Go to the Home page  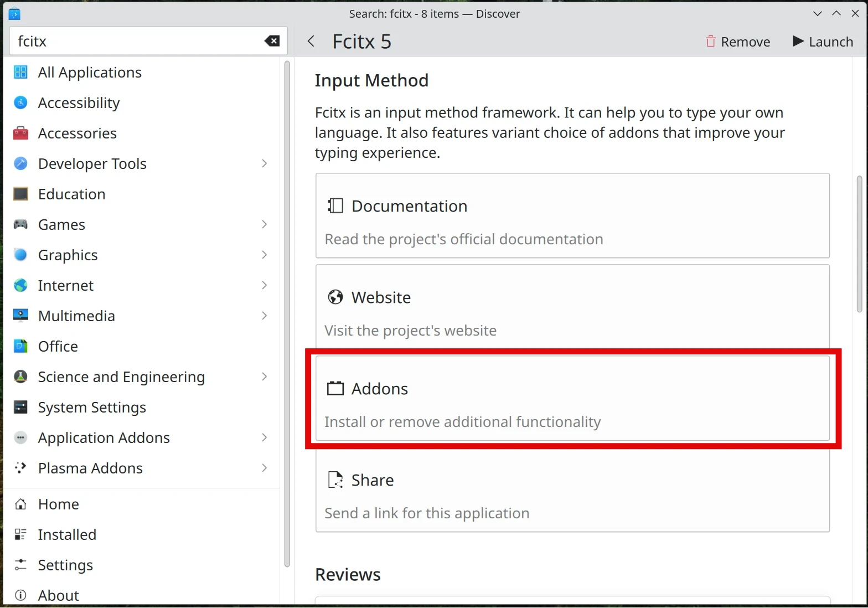[141, 504]
